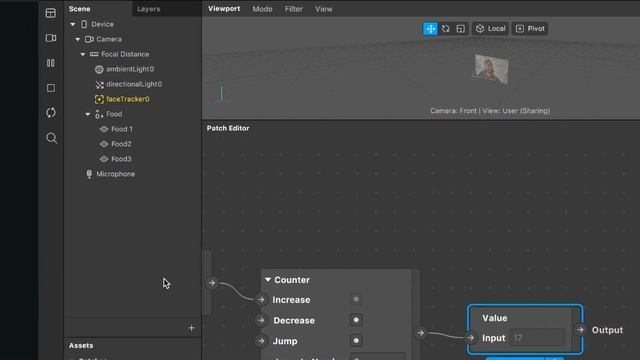Toggle the Pivot button in the viewport

pos(530,29)
